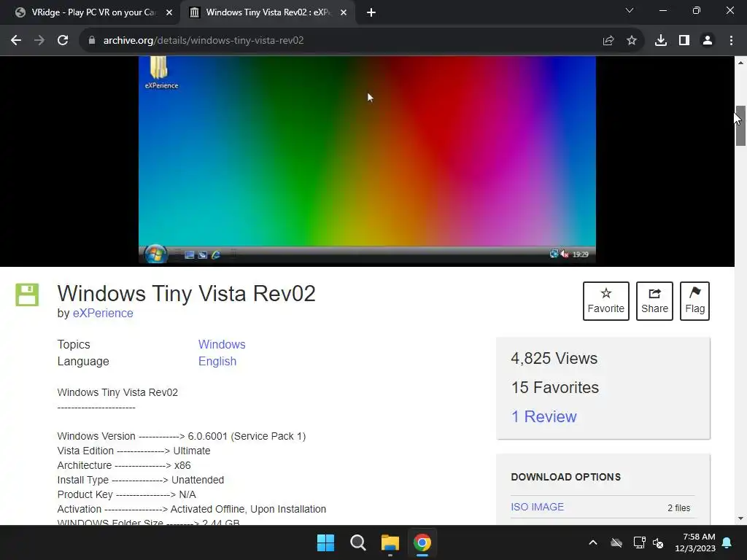Click the 15 Favorites text
The image size is (747, 560).
(x=555, y=388)
